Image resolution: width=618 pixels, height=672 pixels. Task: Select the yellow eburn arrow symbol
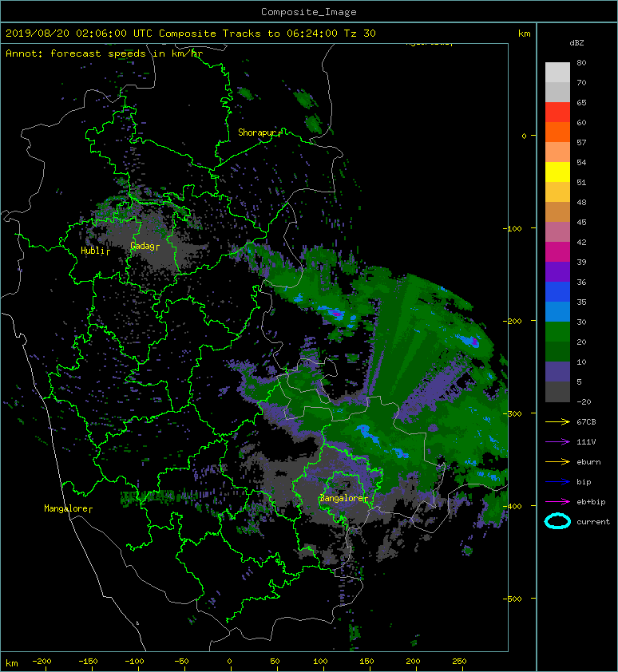pyautogui.click(x=557, y=462)
